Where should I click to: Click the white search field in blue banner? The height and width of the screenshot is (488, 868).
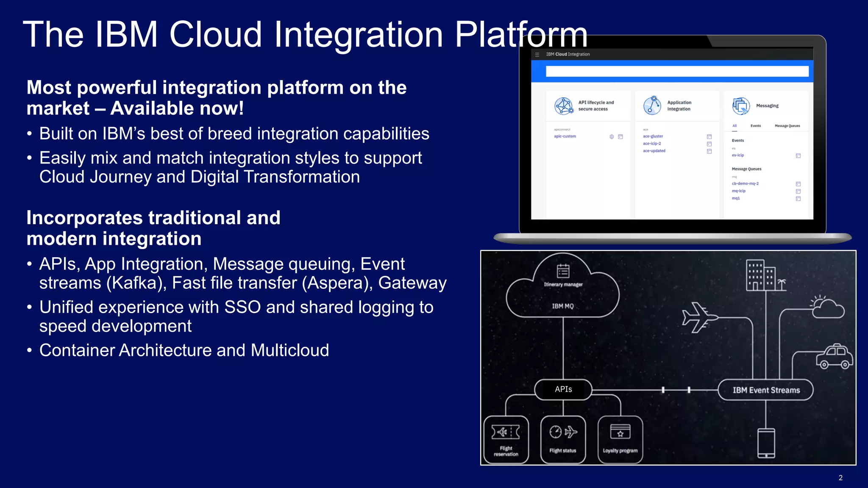(x=677, y=71)
